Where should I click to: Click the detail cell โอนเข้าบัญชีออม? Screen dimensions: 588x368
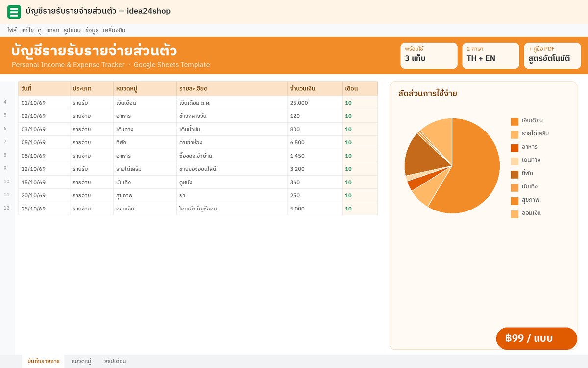pyautogui.click(x=232, y=209)
